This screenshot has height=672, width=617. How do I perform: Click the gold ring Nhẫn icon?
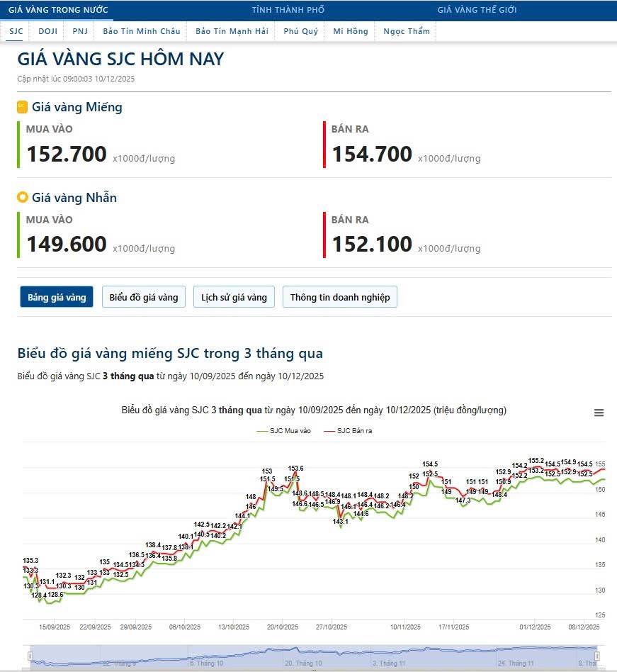tap(22, 198)
